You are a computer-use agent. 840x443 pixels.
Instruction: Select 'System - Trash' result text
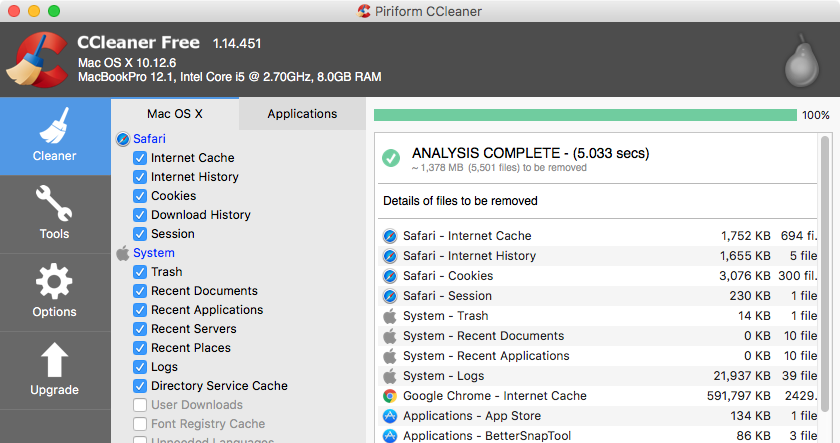446,316
